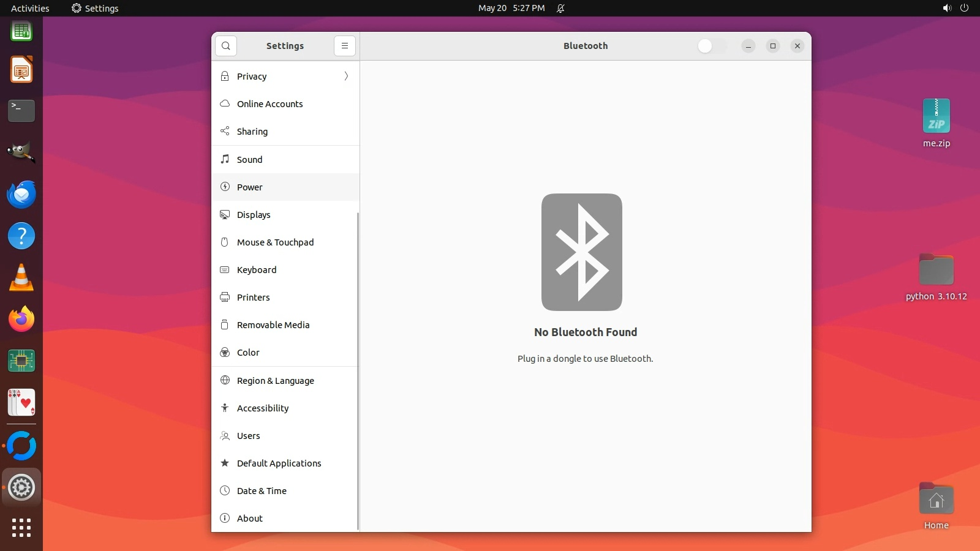Launch Firefox from the dock
Screen dimensions: 980x551
click(x=21, y=319)
